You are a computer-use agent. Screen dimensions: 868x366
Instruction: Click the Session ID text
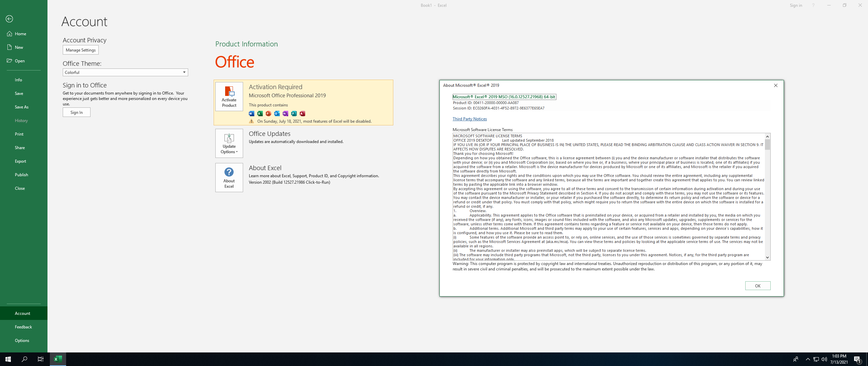[x=499, y=108]
